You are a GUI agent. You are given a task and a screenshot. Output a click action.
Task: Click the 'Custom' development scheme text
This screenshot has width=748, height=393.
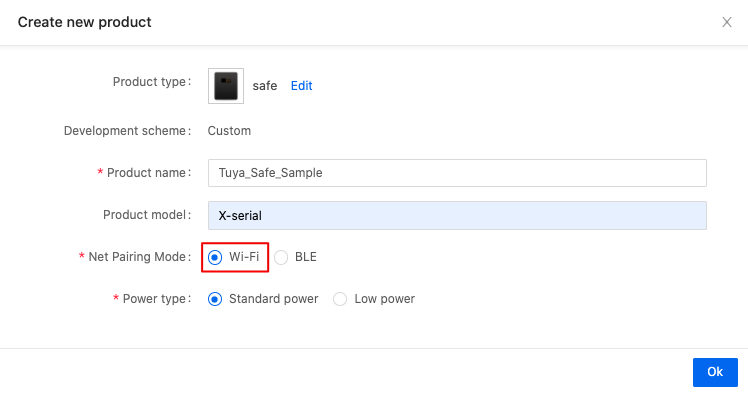(x=229, y=131)
